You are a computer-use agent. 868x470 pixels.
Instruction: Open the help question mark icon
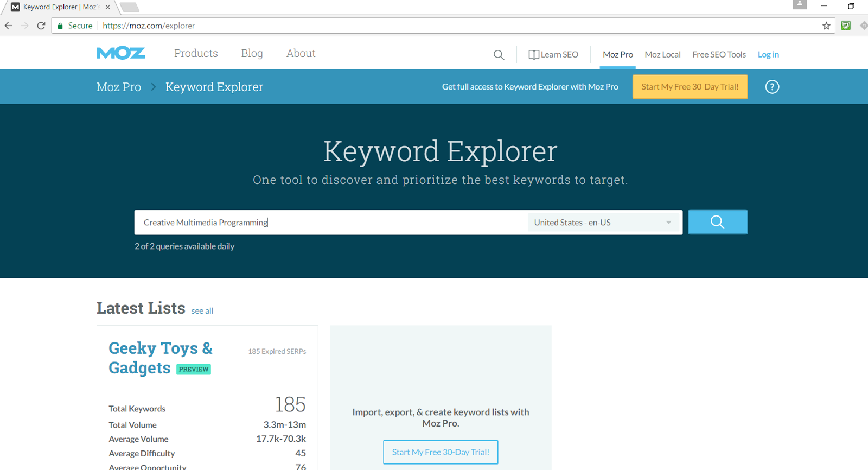772,87
